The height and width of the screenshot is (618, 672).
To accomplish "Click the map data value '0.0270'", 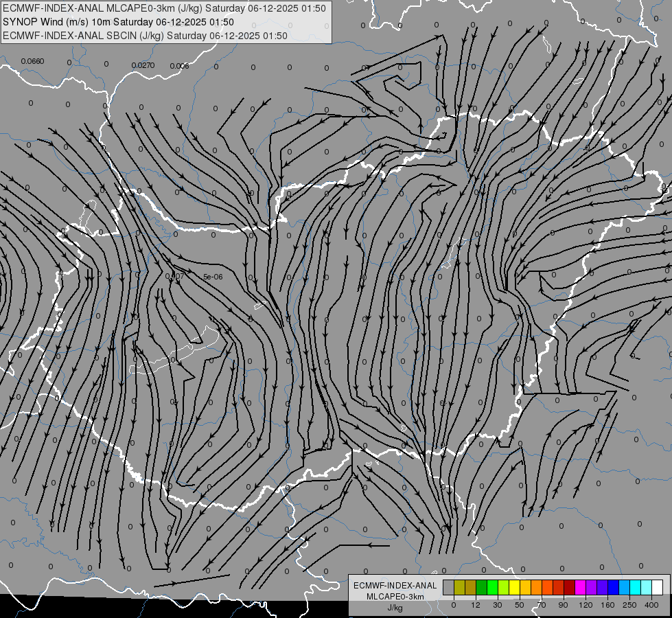I will 143,66.
